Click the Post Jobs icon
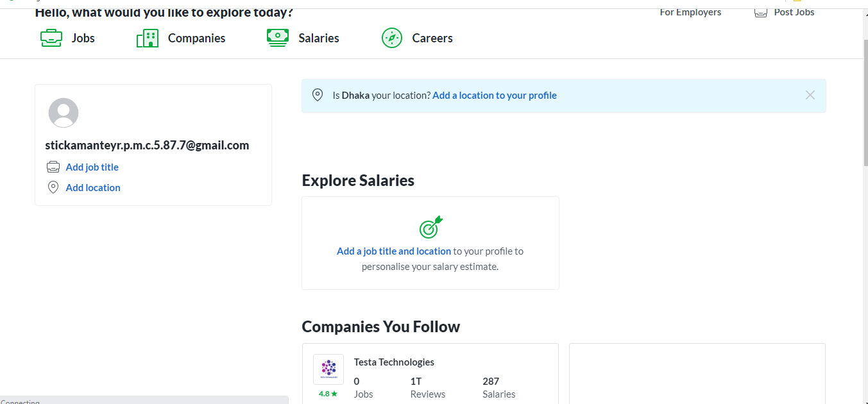This screenshot has height=404, width=868. (761, 12)
